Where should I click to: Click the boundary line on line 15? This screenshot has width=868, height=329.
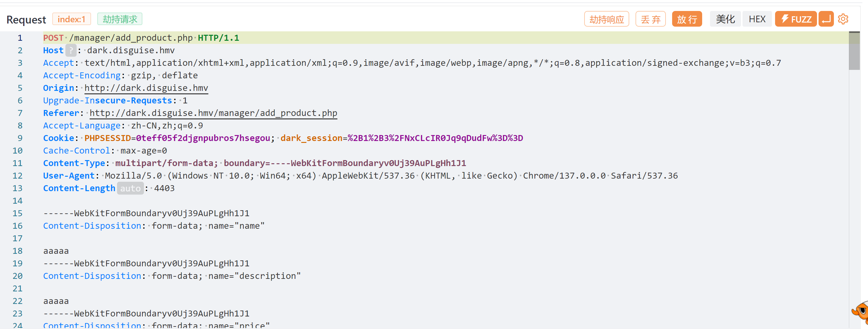(x=146, y=213)
